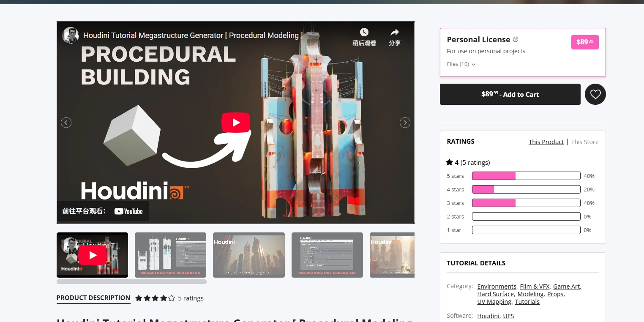Go to the previous gallery image arrow
The height and width of the screenshot is (322, 644).
(66, 123)
